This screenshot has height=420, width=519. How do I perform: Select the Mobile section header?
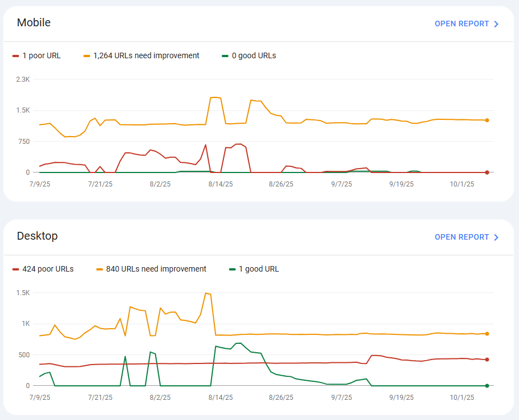[35, 23]
